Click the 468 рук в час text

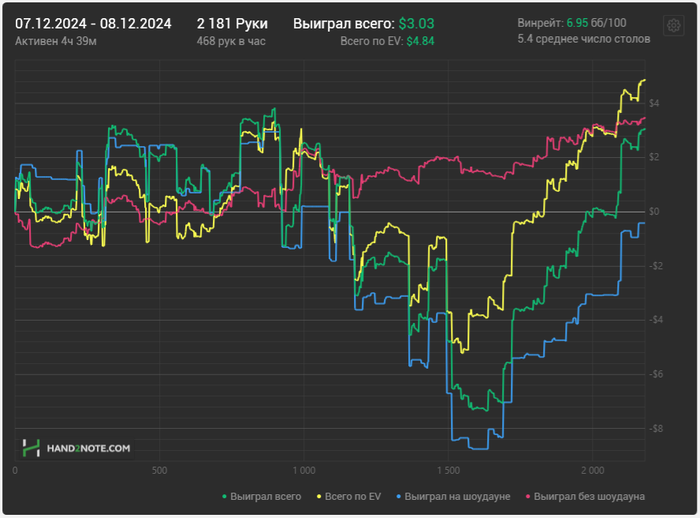tap(231, 41)
